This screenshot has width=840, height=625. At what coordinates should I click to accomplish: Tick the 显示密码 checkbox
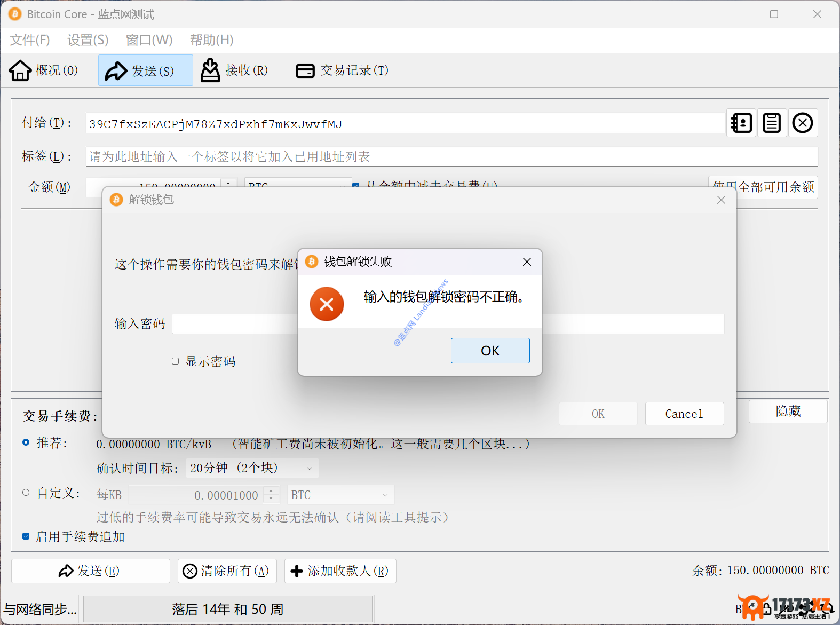coord(175,361)
